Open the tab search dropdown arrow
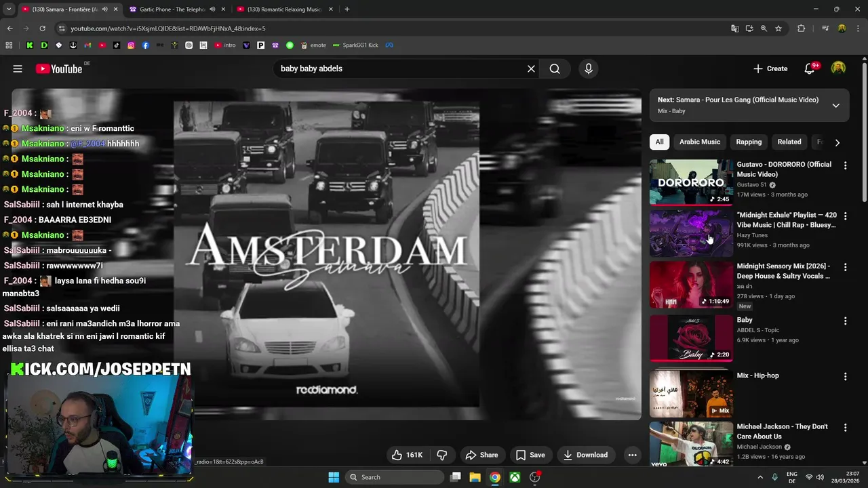This screenshot has height=488, width=868. (9, 9)
